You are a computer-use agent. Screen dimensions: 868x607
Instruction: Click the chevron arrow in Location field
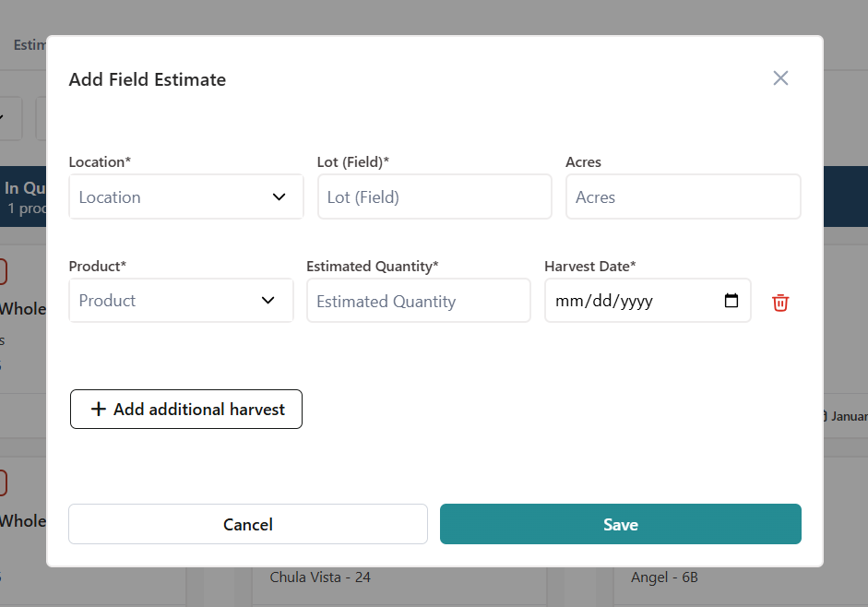click(279, 197)
